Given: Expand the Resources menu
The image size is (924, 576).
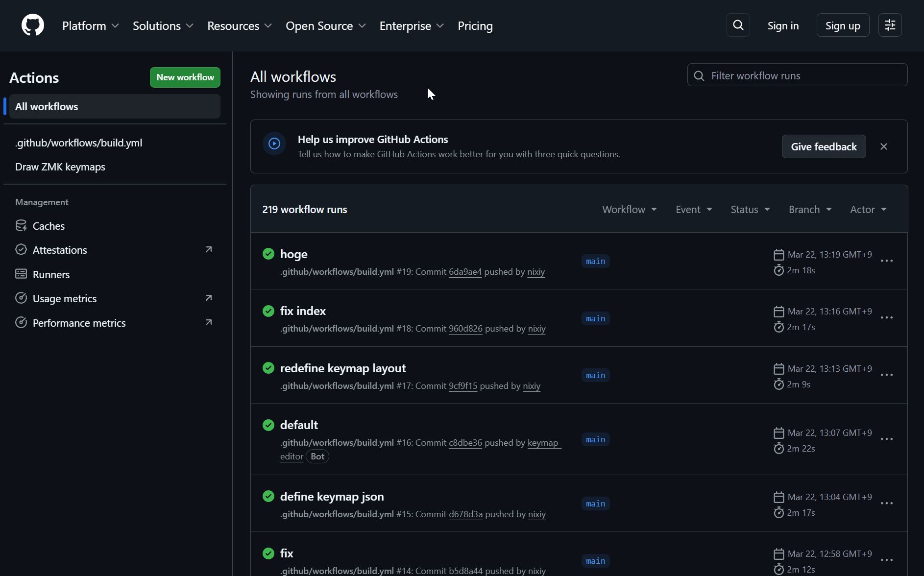Looking at the screenshot, I should (239, 25).
